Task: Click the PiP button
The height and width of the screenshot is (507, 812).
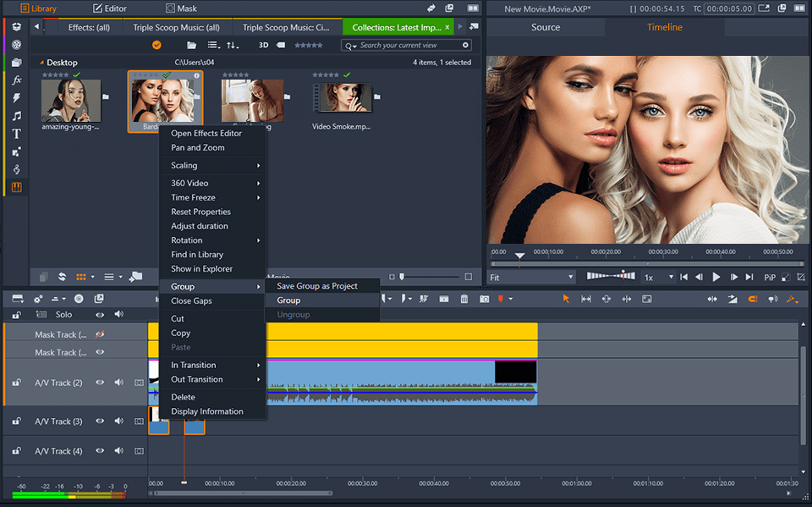Action: [770, 277]
